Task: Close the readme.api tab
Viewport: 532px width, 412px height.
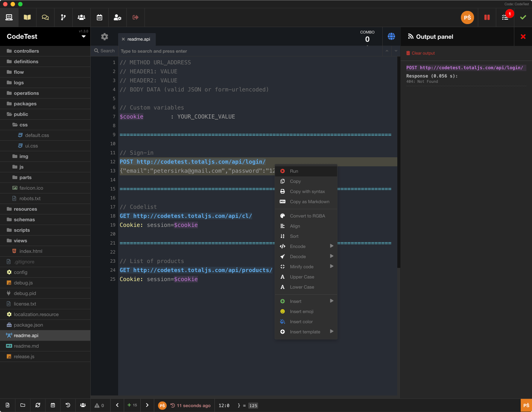Action: [123, 39]
